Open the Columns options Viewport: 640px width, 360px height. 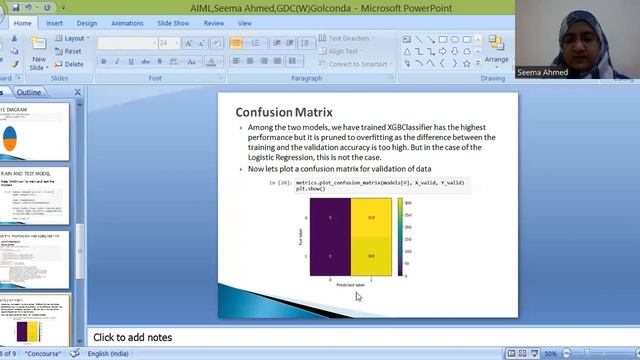coord(293,61)
